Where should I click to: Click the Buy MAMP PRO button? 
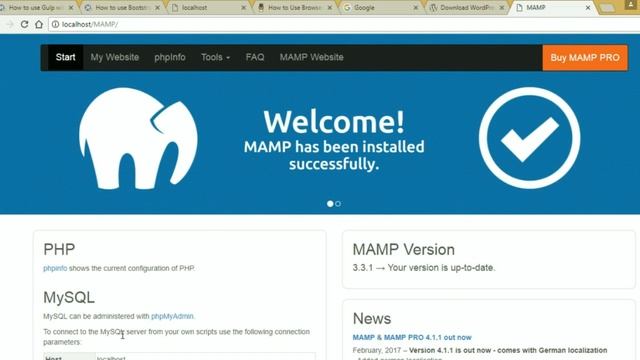click(x=585, y=58)
